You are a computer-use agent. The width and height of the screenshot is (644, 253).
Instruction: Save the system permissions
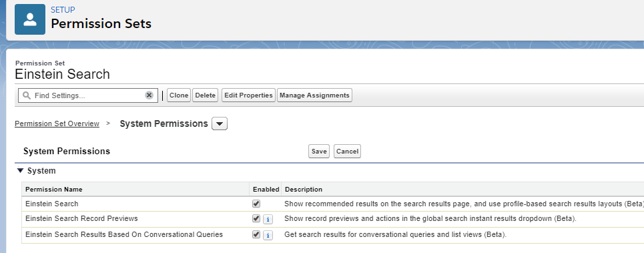tap(319, 151)
